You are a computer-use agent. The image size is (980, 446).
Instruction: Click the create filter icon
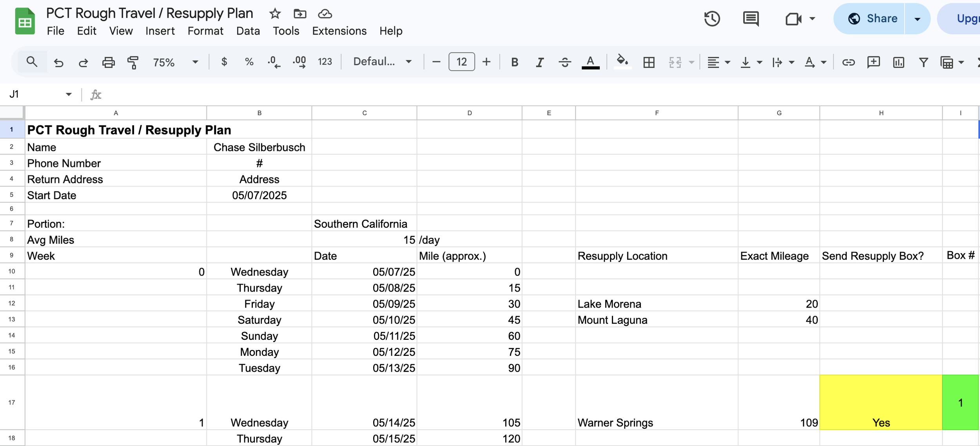924,62
